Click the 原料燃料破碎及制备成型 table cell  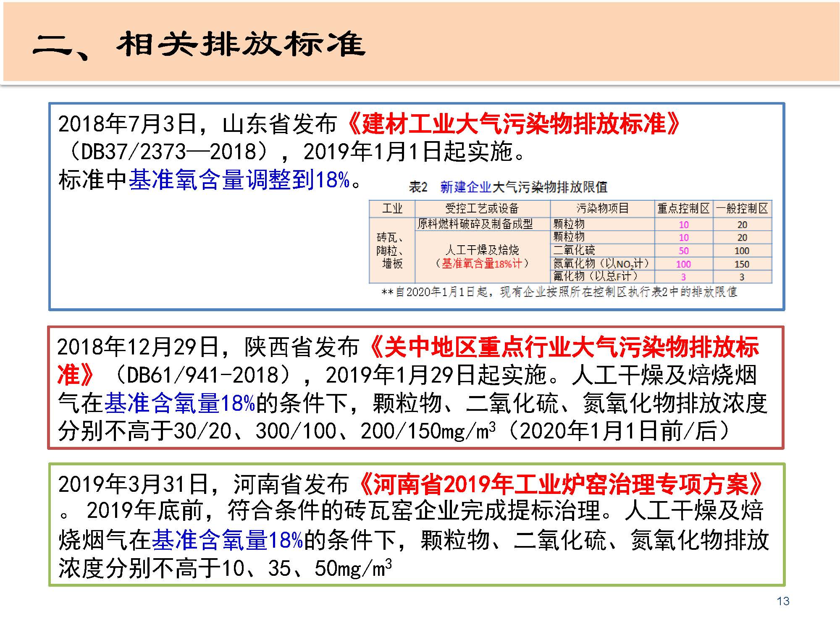pos(475,224)
